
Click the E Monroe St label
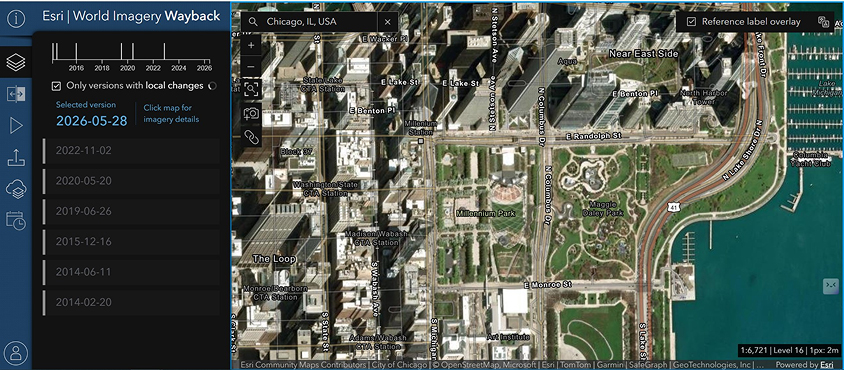point(549,284)
